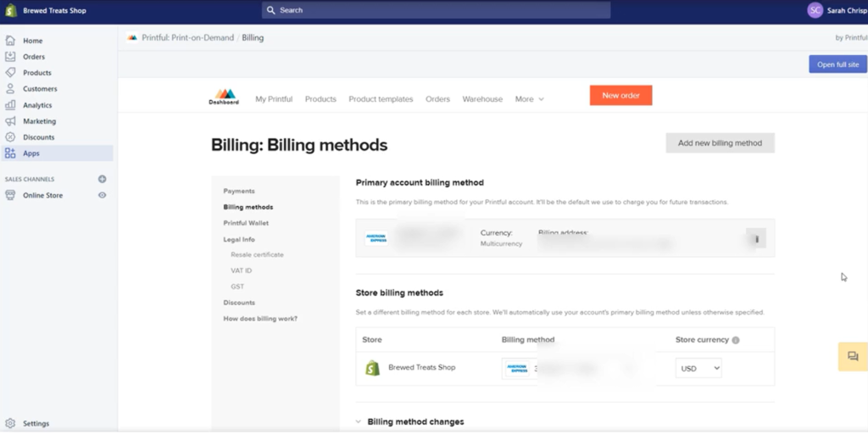
Task: Click American Express logo in primary method
Action: (376, 237)
